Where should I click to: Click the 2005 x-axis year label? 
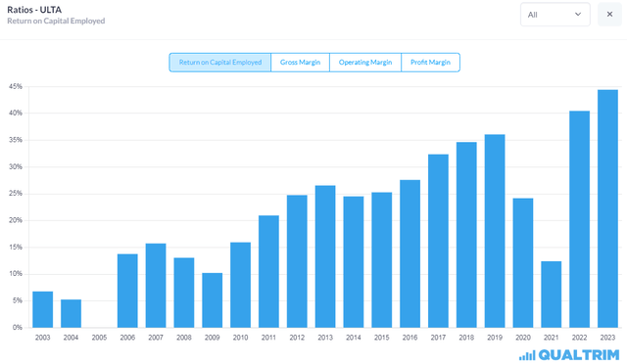click(x=99, y=338)
